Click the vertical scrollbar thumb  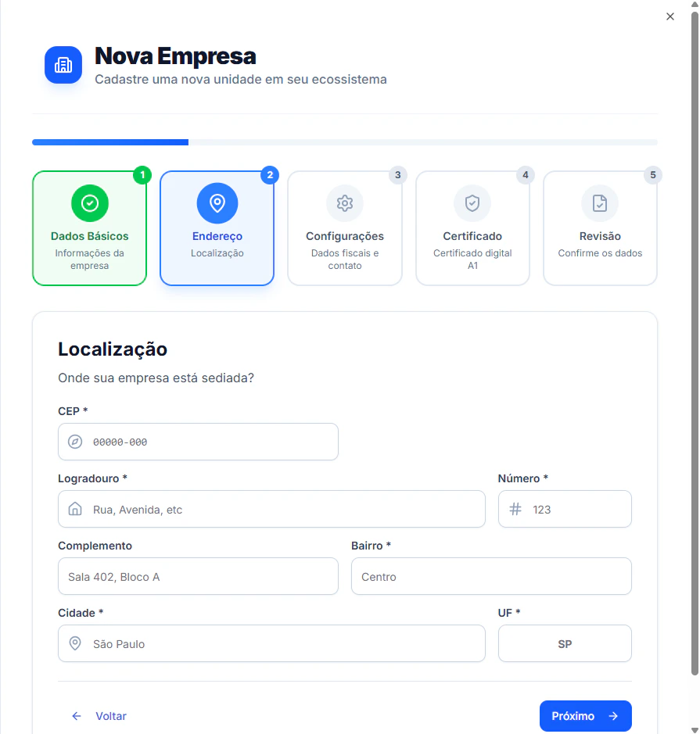pyautogui.click(x=695, y=344)
